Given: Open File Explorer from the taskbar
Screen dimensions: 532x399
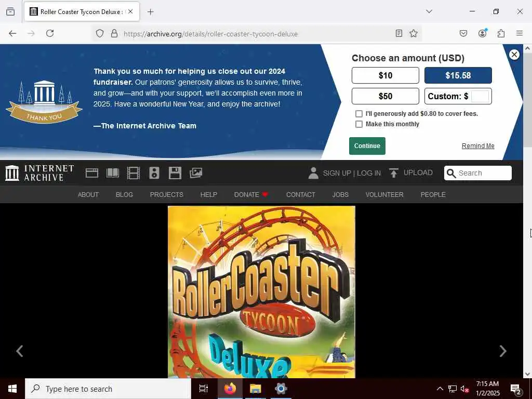Looking at the screenshot, I should click(255, 389).
